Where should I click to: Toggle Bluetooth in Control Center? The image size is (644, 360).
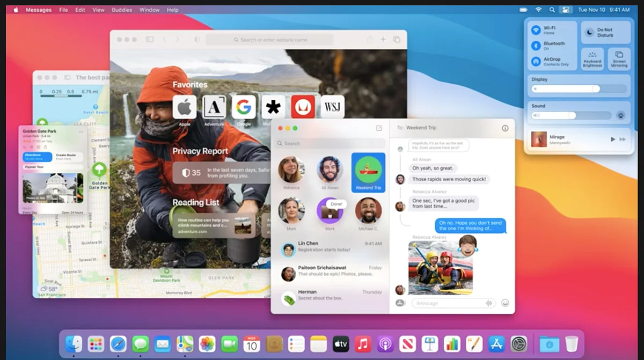(536, 46)
